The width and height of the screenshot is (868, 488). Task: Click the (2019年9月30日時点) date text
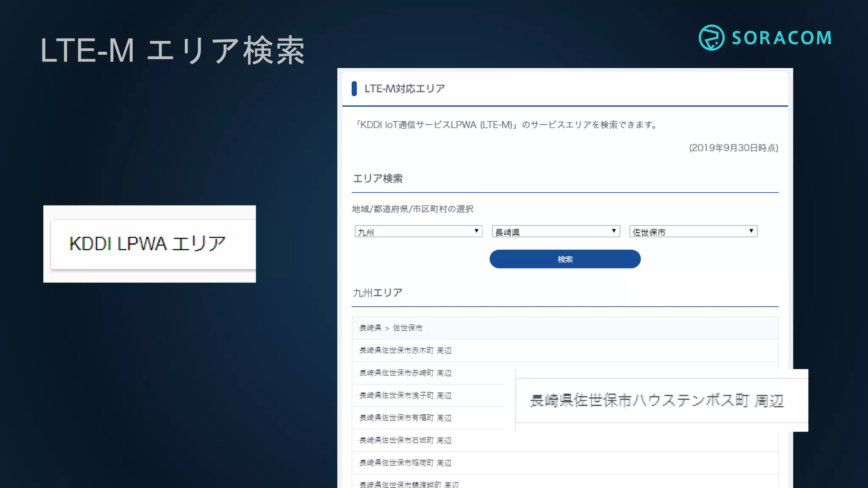(734, 148)
